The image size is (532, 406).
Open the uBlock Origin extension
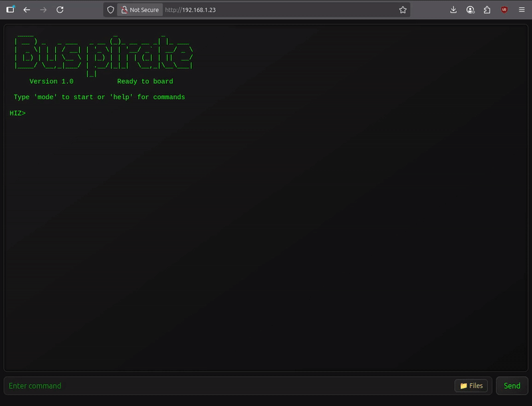pyautogui.click(x=505, y=10)
